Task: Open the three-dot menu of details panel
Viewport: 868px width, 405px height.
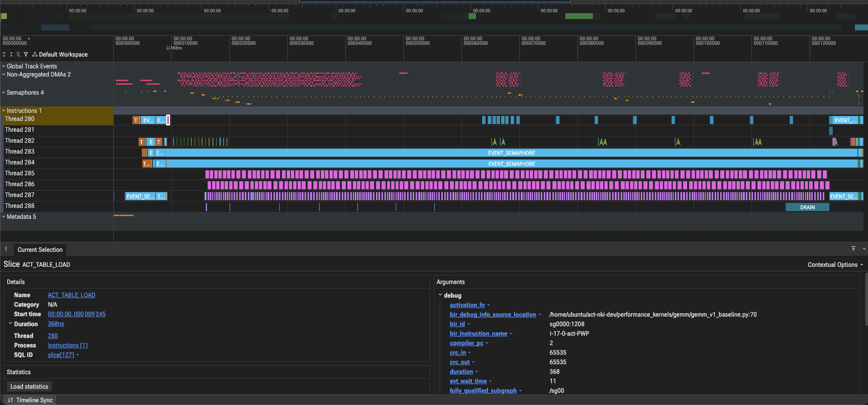Action: (6, 249)
